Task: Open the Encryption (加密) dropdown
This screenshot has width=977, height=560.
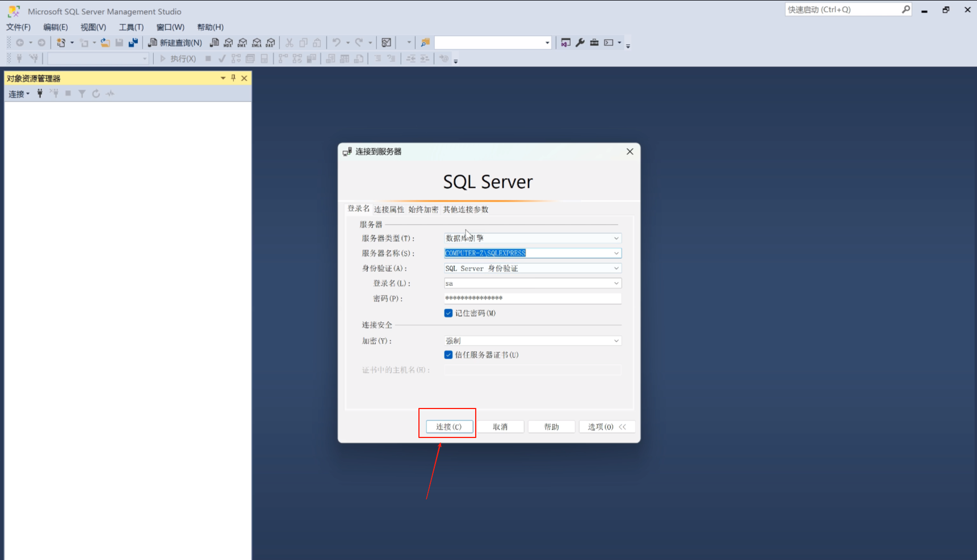Action: click(x=532, y=341)
